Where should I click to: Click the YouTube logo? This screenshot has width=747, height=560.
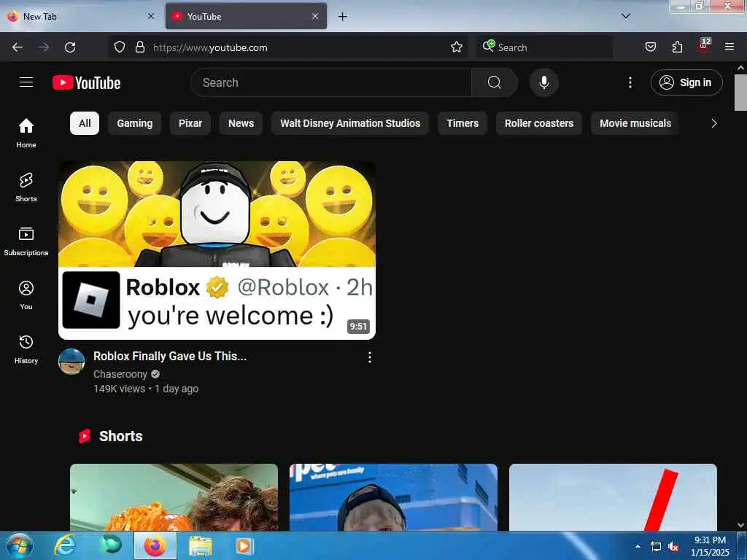tap(86, 83)
